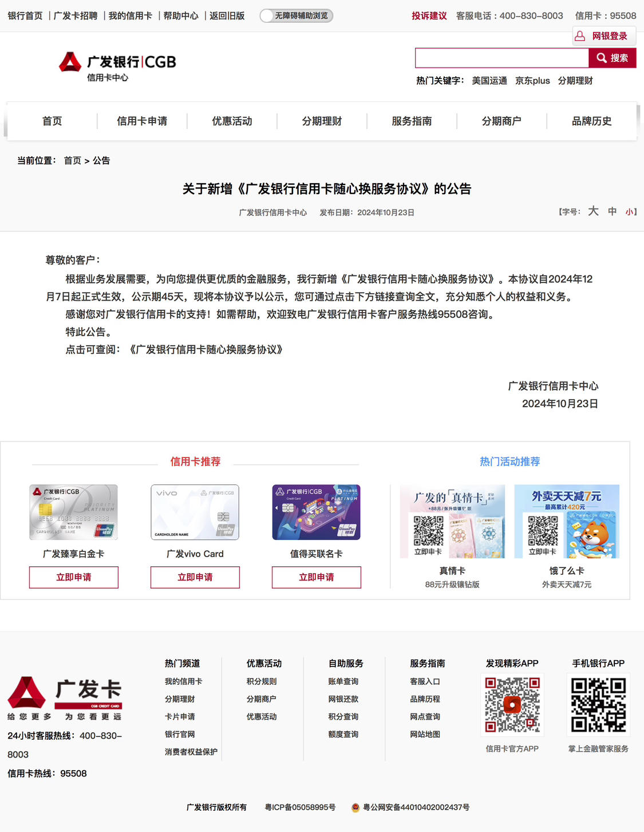Open the 优惠活动 navigation menu
This screenshot has width=644, height=832.
click(x=232, y=121)
